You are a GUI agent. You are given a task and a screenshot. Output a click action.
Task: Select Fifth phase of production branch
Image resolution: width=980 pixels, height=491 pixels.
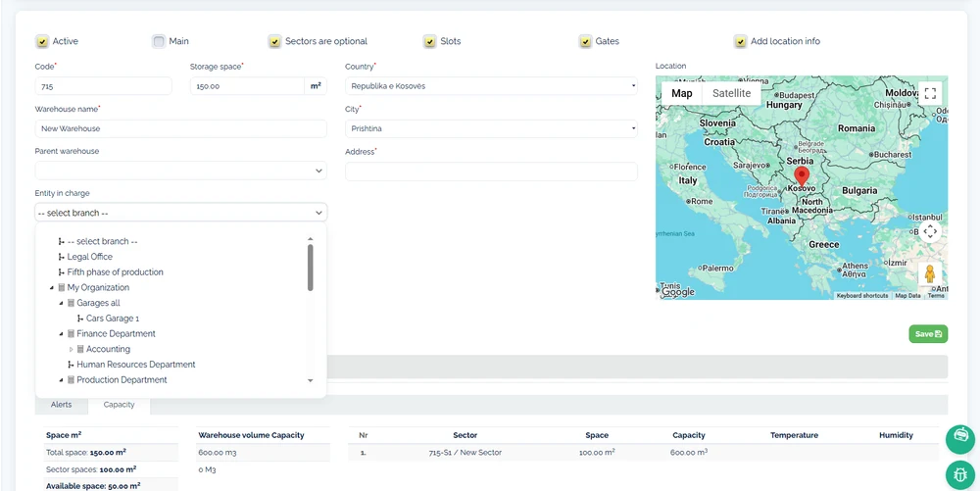point(115,272)
